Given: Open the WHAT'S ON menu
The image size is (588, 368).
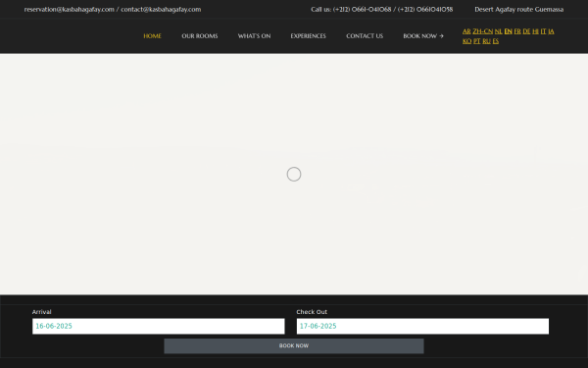Looking at the screenshot, I should [x=254, y=36].
